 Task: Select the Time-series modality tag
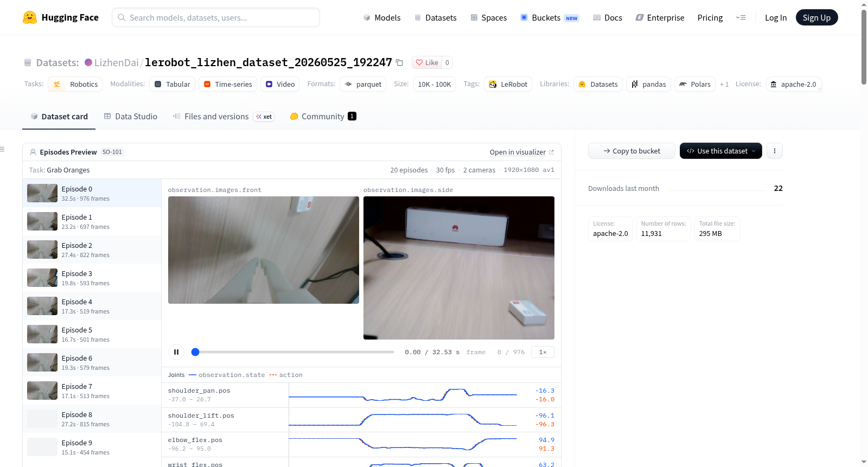[228, 84]
